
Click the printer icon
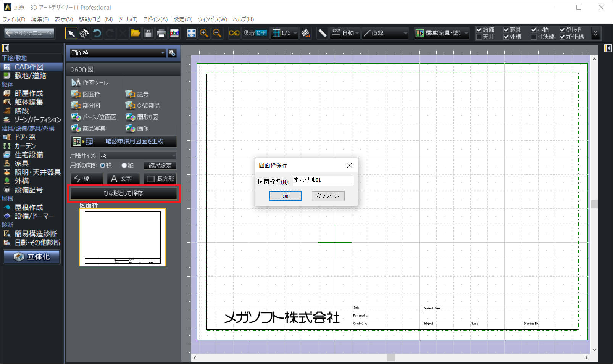(x=161, y=34)
